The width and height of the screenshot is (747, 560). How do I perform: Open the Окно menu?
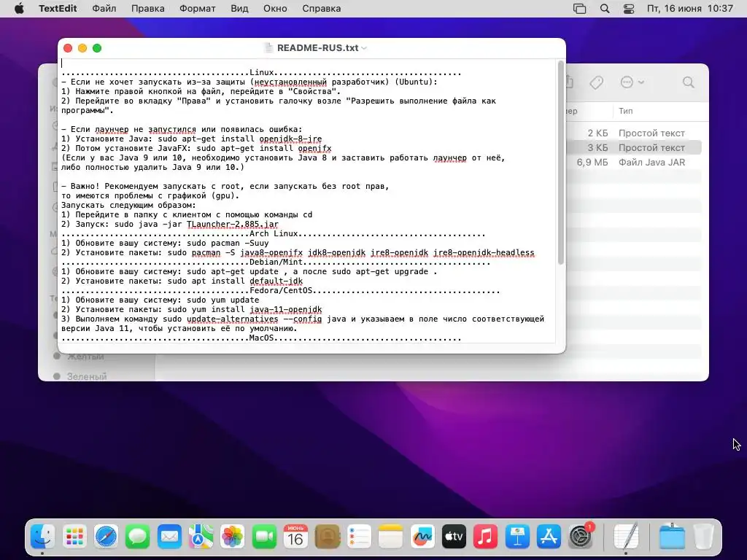tap(275, 9)
